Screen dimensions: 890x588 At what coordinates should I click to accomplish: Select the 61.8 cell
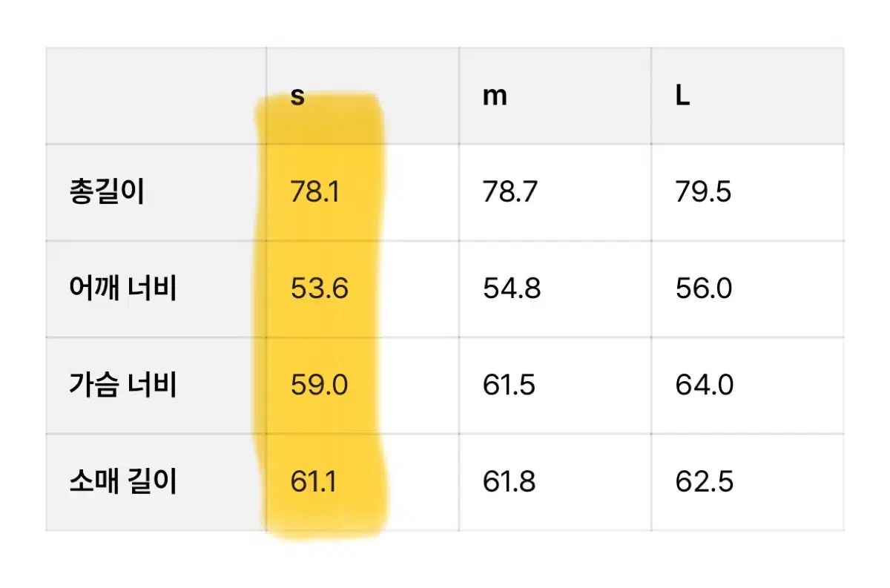(510, 483)
